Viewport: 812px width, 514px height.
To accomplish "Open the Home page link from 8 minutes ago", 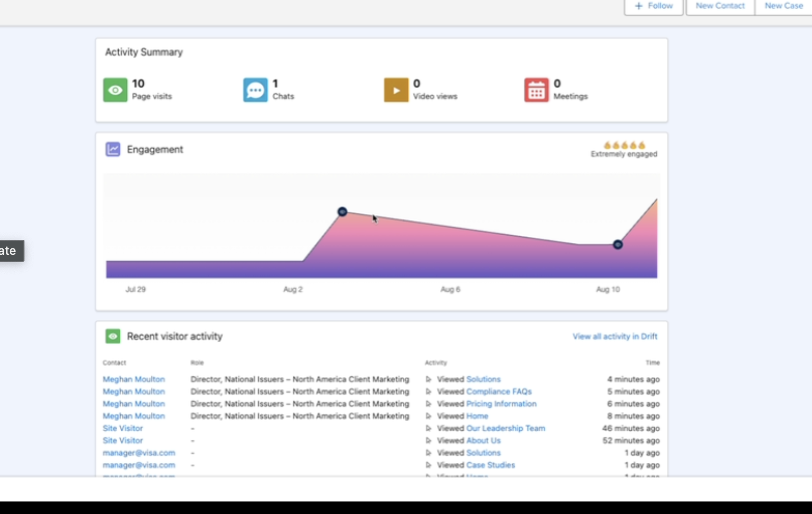I will click(x=477, y=416).
